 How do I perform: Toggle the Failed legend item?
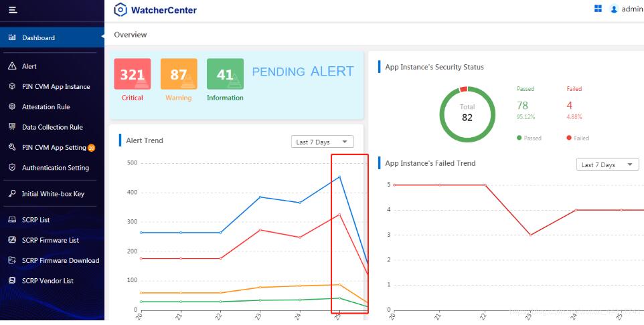click(x=578, y=138)
